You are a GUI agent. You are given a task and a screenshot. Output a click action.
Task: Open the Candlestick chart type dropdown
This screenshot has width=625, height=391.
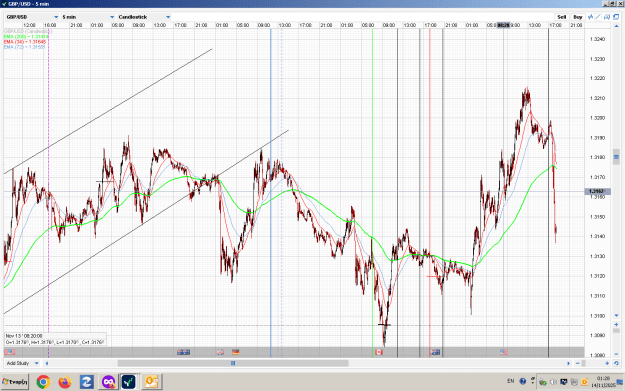[144, 17]
